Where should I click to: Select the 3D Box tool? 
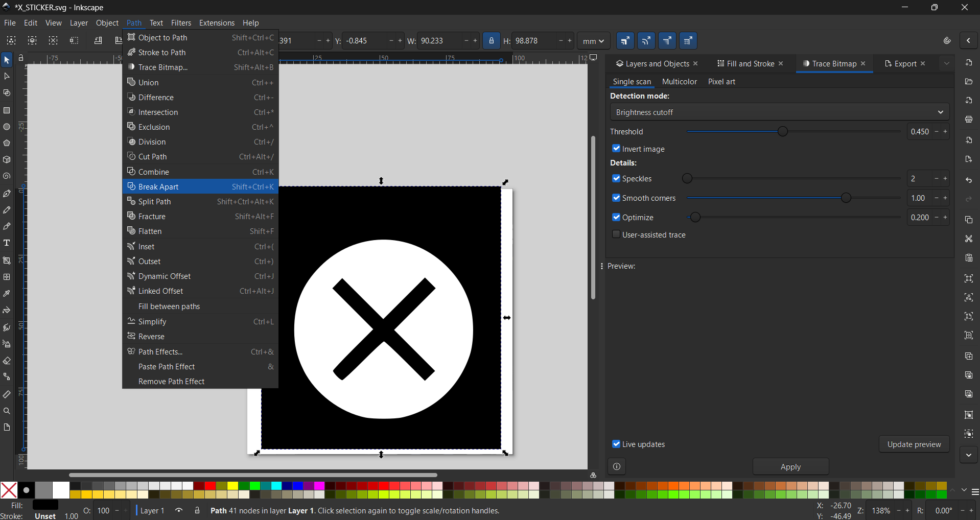pos(7,160)
